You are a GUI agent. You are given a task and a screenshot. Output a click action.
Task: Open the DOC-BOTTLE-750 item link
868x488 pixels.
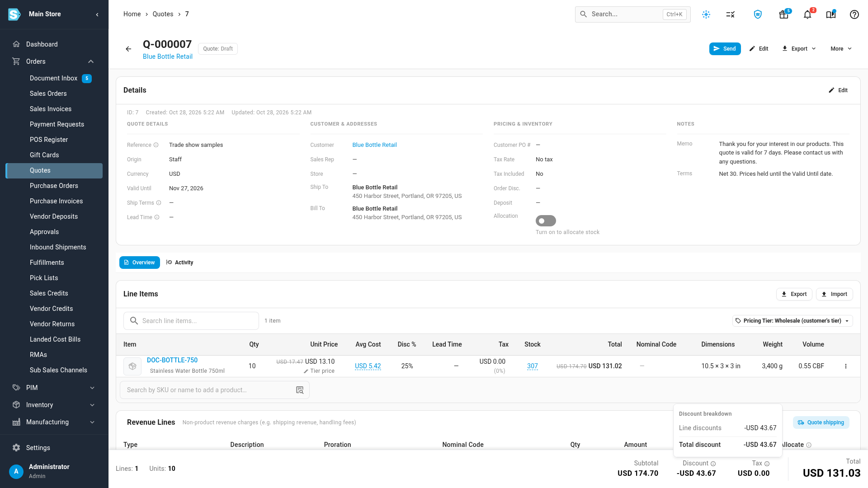coord(172,360)
